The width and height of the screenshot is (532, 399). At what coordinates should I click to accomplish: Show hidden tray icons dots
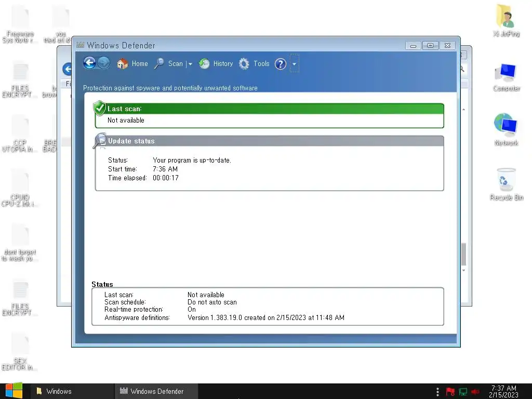437,392
